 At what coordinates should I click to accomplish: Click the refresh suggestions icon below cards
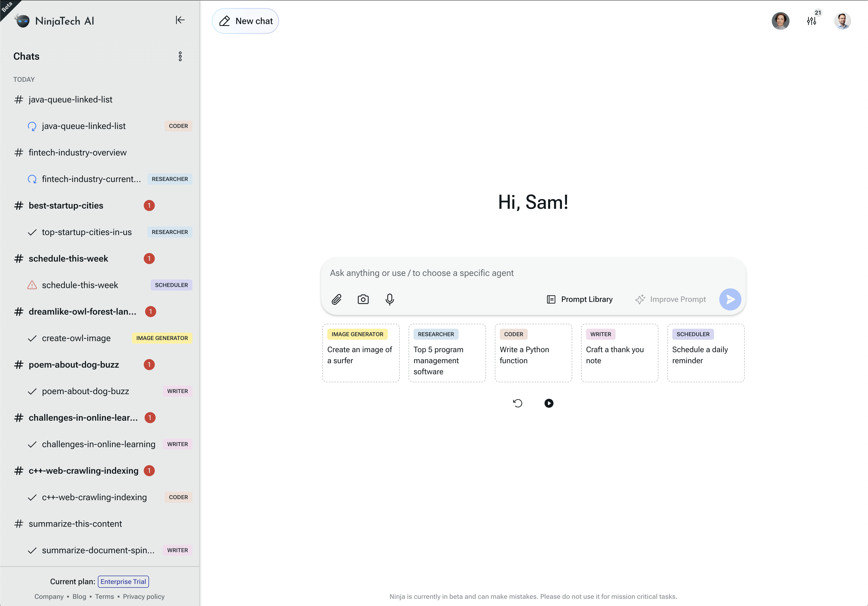click(517, 403)
